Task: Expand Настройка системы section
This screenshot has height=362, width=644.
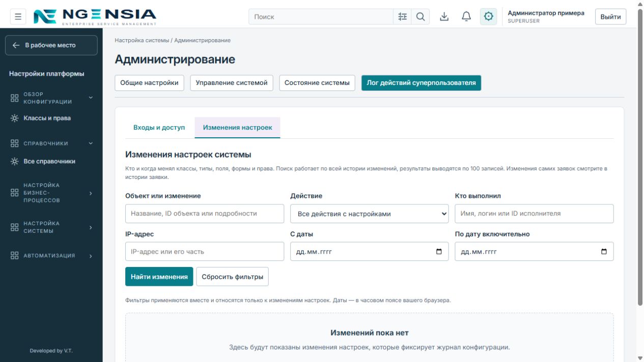Action: (x=91, y=227)
